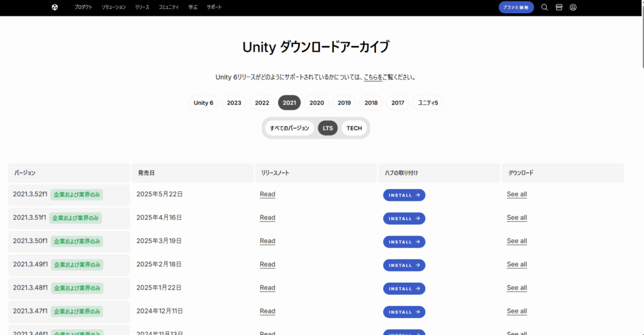
Task: Select the 2023 version tab
Action: pyautogui.click(x=234, y=103)
